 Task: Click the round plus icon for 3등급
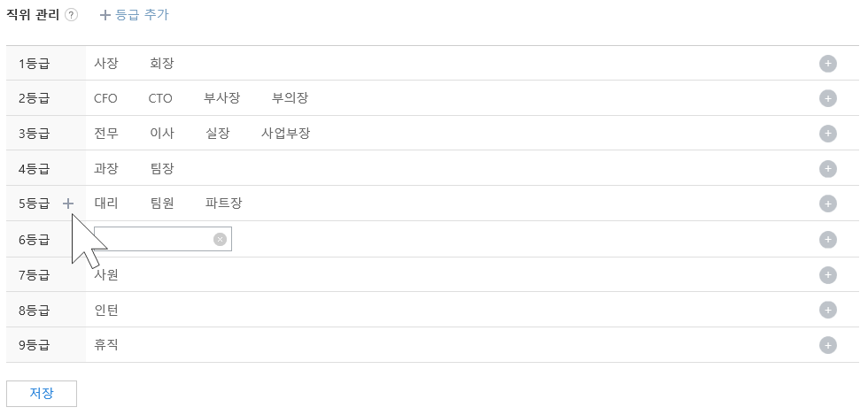point(828,134)
